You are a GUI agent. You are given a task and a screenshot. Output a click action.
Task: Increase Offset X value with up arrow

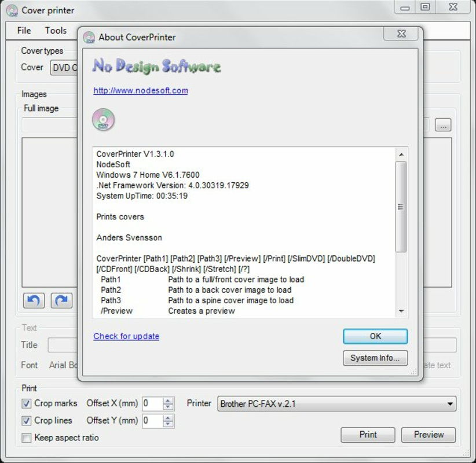168,400
